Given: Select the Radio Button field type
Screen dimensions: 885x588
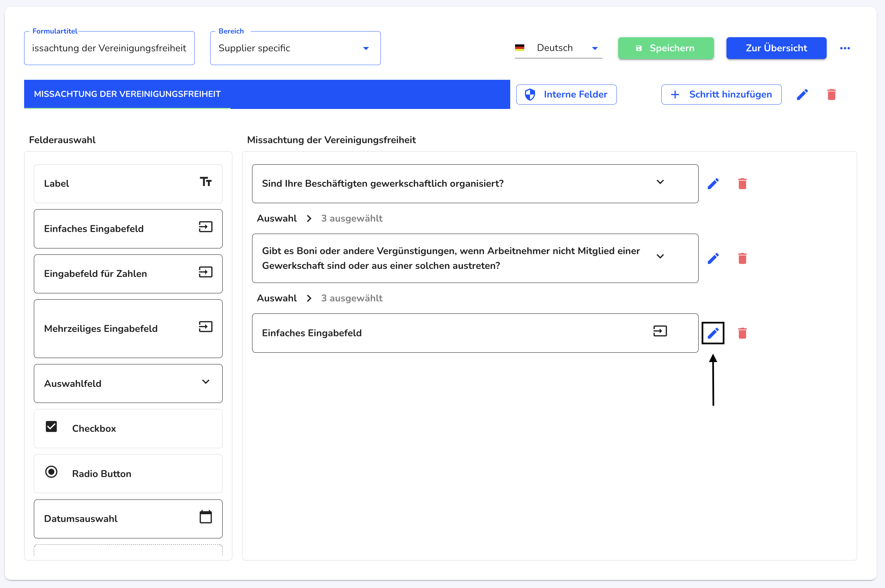Looking at the screenshot, I should tap(128, 474).
